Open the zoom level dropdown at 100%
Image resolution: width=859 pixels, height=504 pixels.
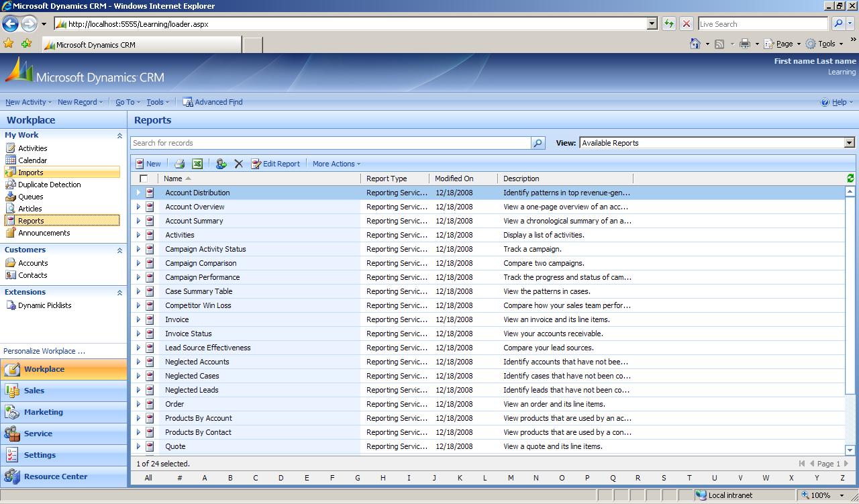pyautogui.click(x=842, y=495)
